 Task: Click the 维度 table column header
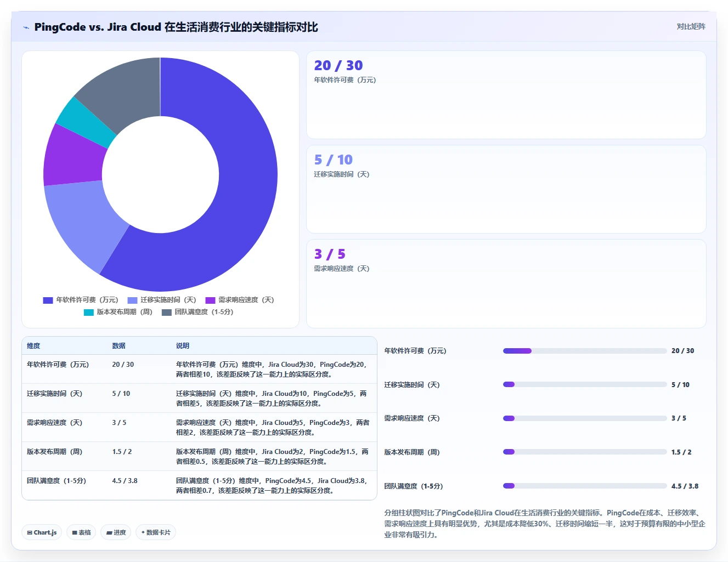33,346
